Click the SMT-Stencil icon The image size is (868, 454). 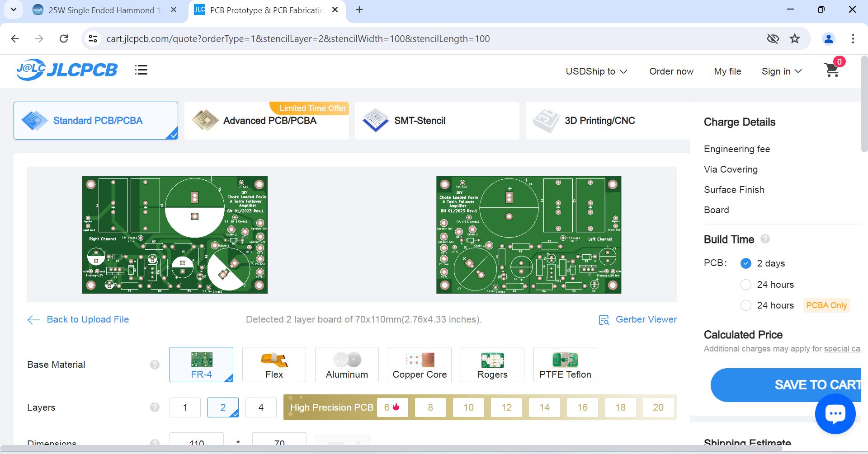375,121
